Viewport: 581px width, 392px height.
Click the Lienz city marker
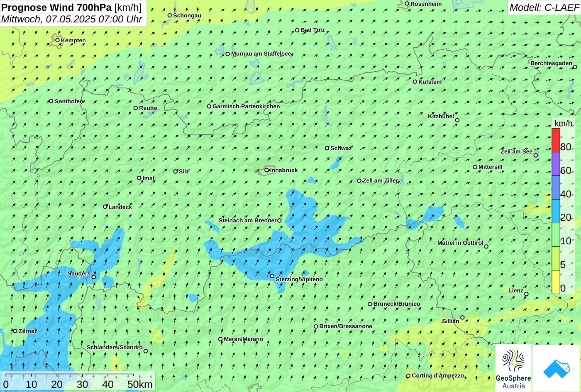click(x=526, y=294)
